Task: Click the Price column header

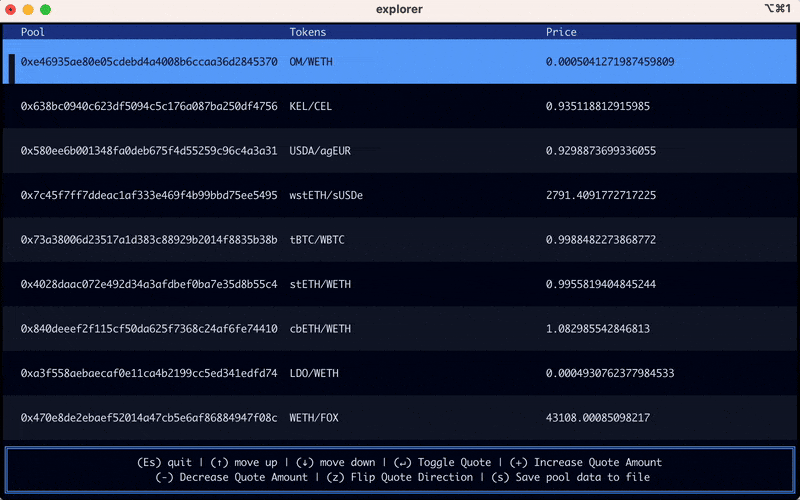Action: 561,32
